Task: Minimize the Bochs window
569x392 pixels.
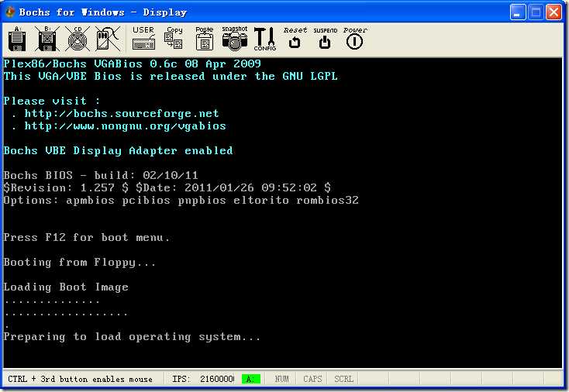Action: click(518, 12)
